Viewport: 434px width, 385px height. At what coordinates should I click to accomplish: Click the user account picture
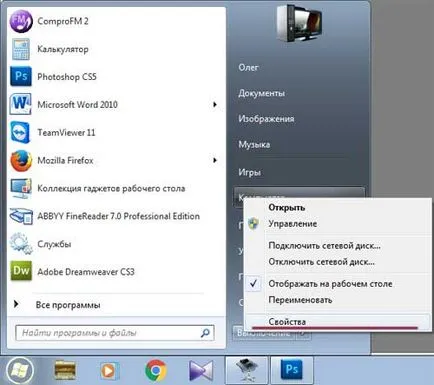(x=299, y=23)
